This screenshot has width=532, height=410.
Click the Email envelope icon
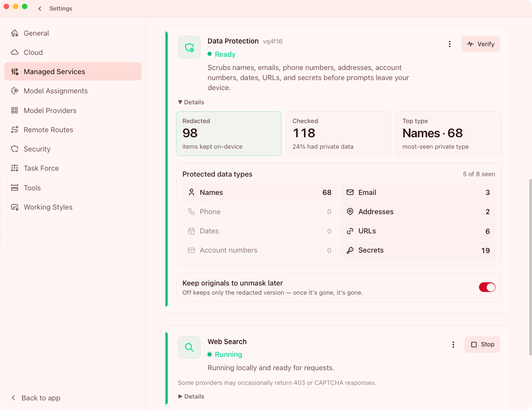tap(350, 192)
